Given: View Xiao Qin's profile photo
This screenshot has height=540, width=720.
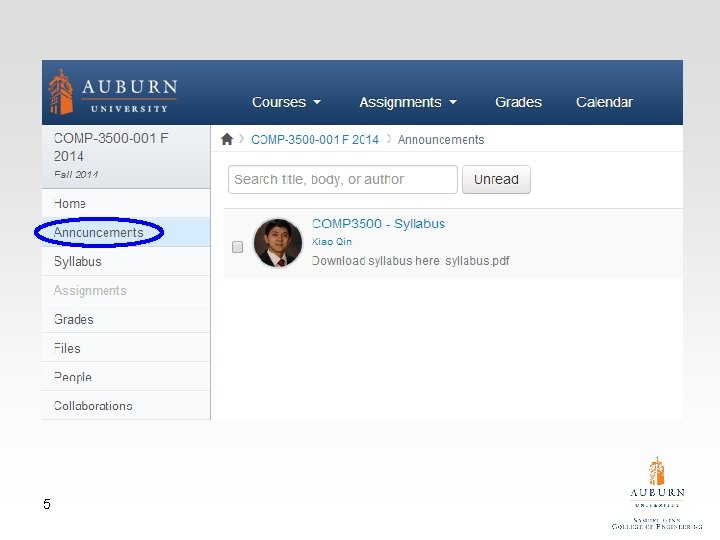Looking at the screenshot, I should (x=278, y=242).
